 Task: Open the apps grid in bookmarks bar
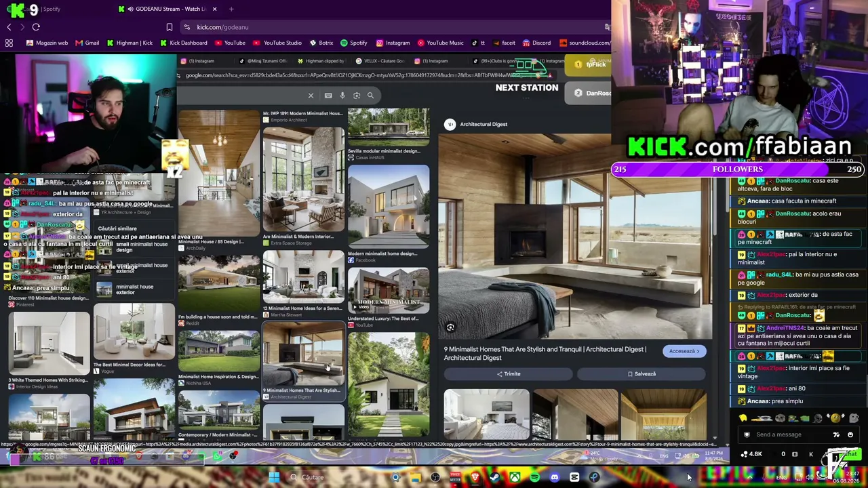click(x=9, y=43)
